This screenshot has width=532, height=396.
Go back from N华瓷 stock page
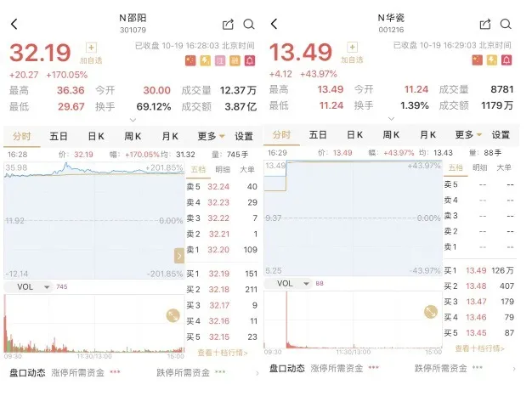tap(274, 24)
